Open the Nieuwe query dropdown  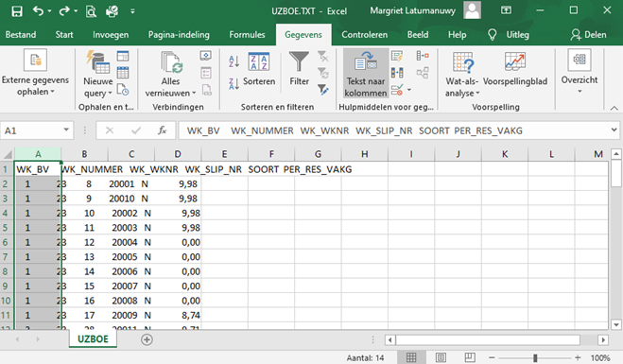(97, 87)
